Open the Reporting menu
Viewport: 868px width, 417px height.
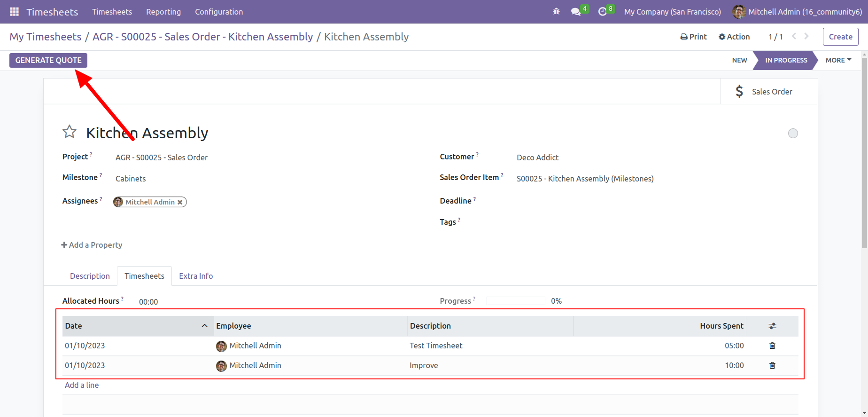tap(163, 12)
